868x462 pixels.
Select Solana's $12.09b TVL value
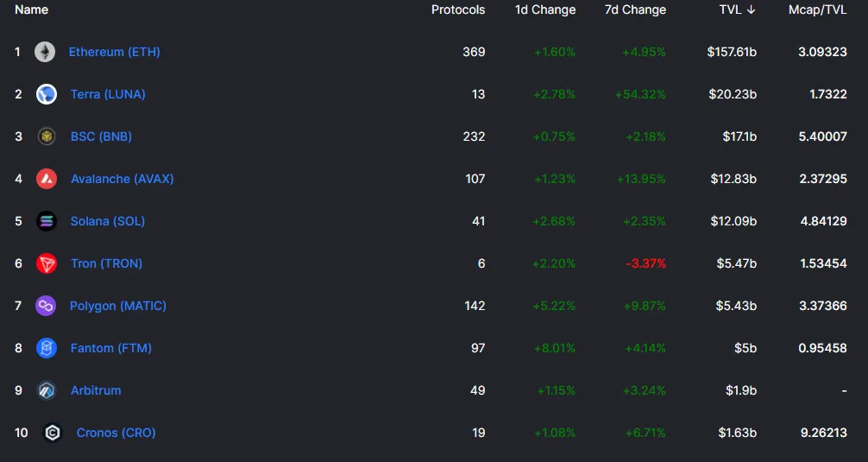[x=733, y=222]
